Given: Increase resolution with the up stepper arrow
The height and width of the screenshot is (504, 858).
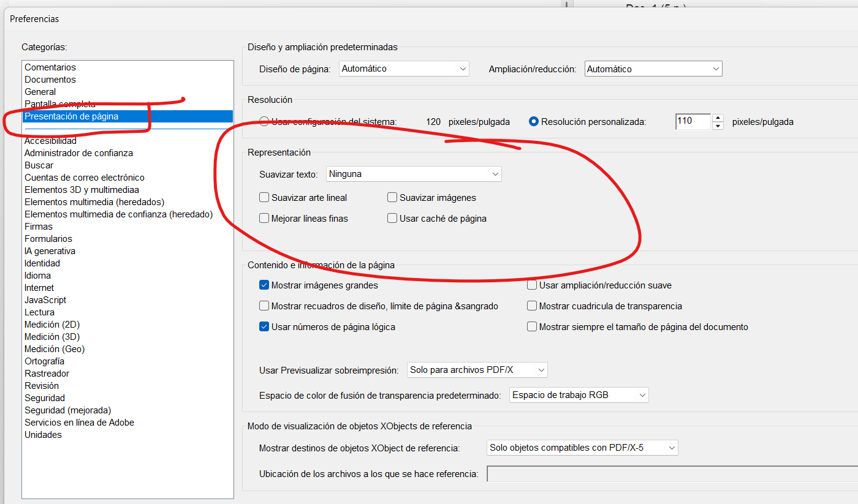Looking at the screenshot, I should point(718,118).
